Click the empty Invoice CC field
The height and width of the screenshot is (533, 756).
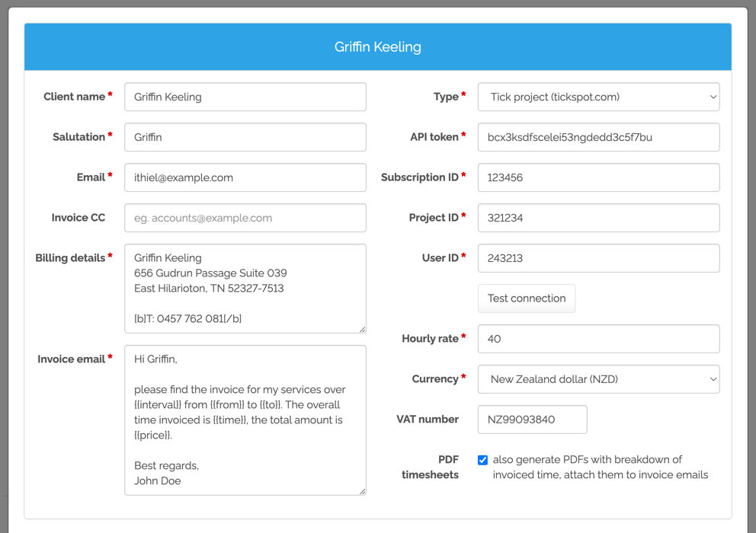click(245, 218)
